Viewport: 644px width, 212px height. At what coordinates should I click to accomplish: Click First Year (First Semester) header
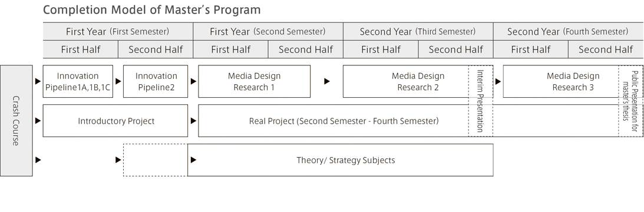(x=118, y=32)
